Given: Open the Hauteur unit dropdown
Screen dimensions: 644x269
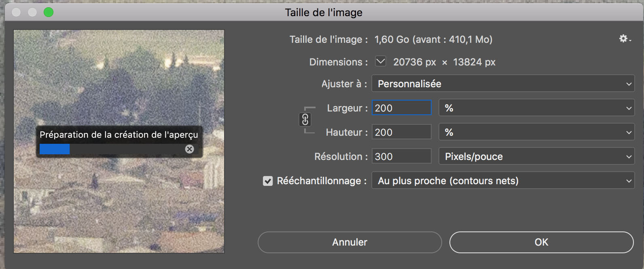Looking at the screenshot, I should [536, 132].
